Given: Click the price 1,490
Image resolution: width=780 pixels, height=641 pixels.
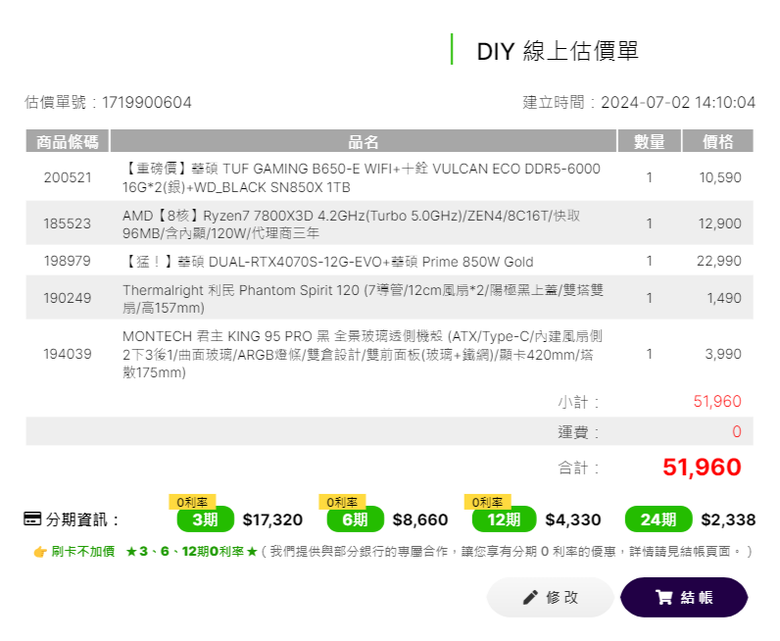Looking at the screenshot, I should click(x=724, y=298).
